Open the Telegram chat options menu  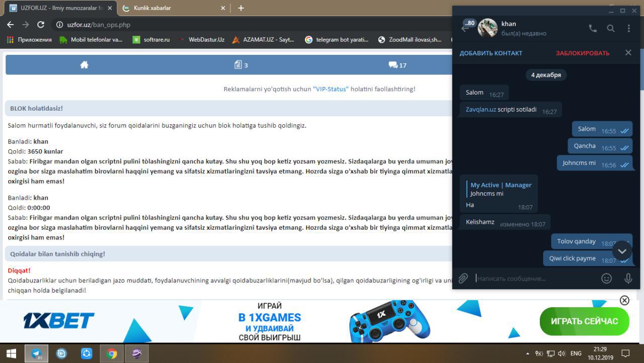pos(628,29)
